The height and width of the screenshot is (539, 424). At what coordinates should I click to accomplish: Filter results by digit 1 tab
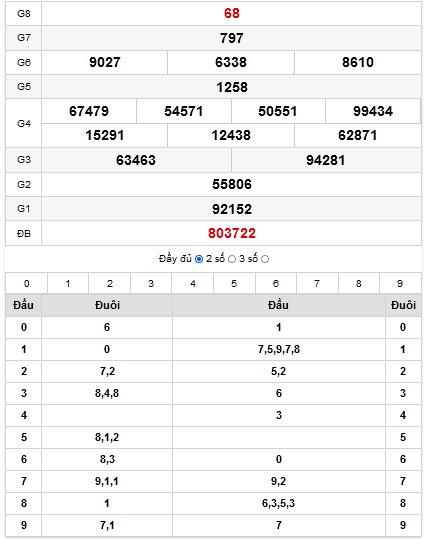tap(68, 284)
